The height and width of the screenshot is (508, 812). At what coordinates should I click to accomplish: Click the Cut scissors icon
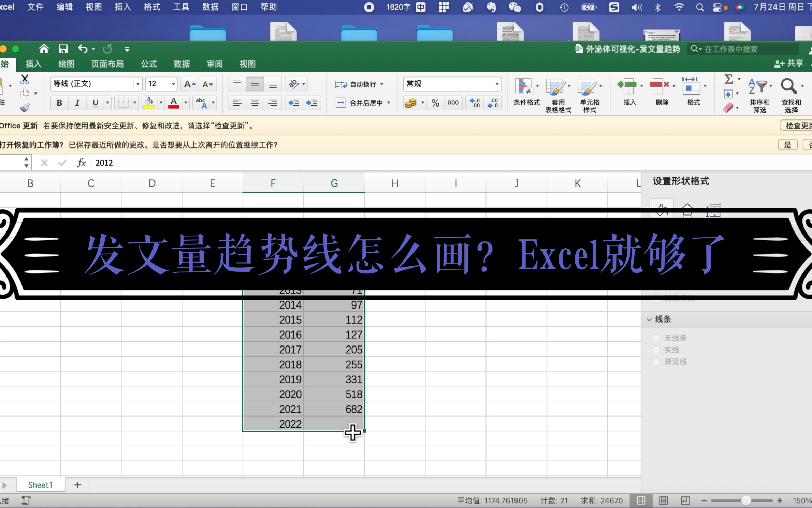25,80
